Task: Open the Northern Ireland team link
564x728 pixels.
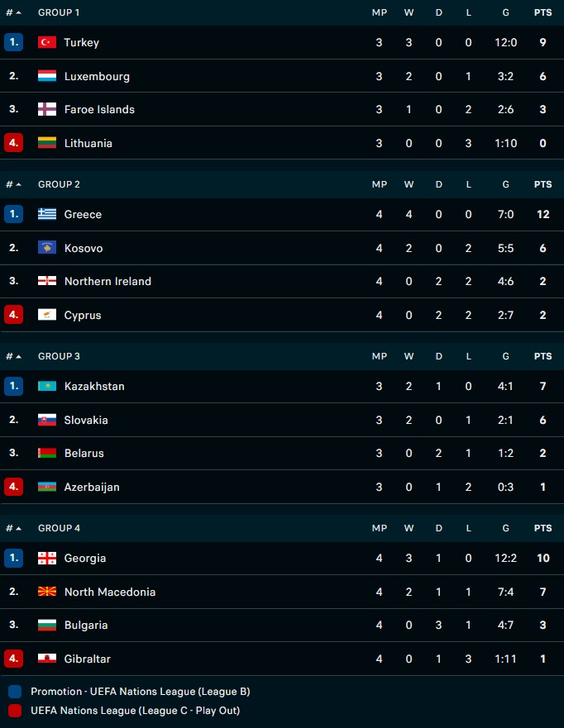Action: click(x=108, y=281)
